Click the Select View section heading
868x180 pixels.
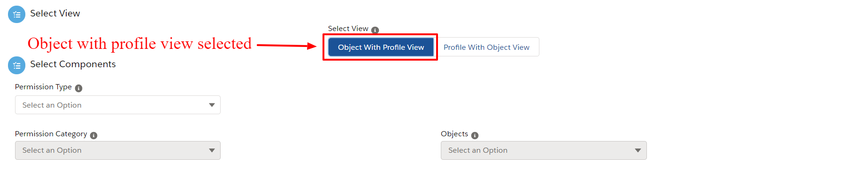55,14
